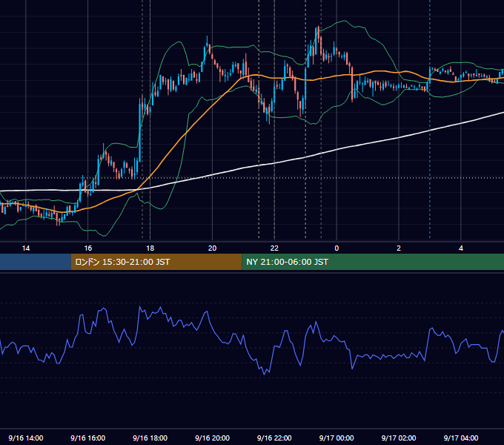This screenshot has height=445, width=504.
Task: Select the 9/16 20:00 time label
Action: click(212, 438)
